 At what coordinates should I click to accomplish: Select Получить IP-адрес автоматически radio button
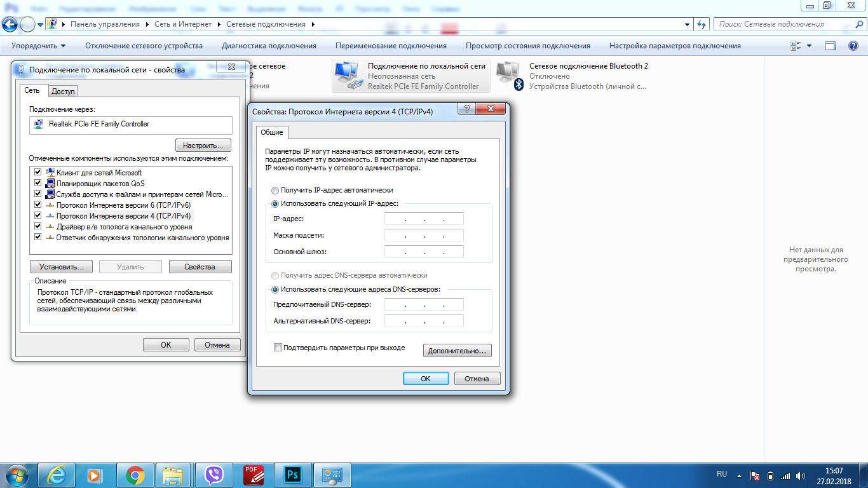[275, 190]
